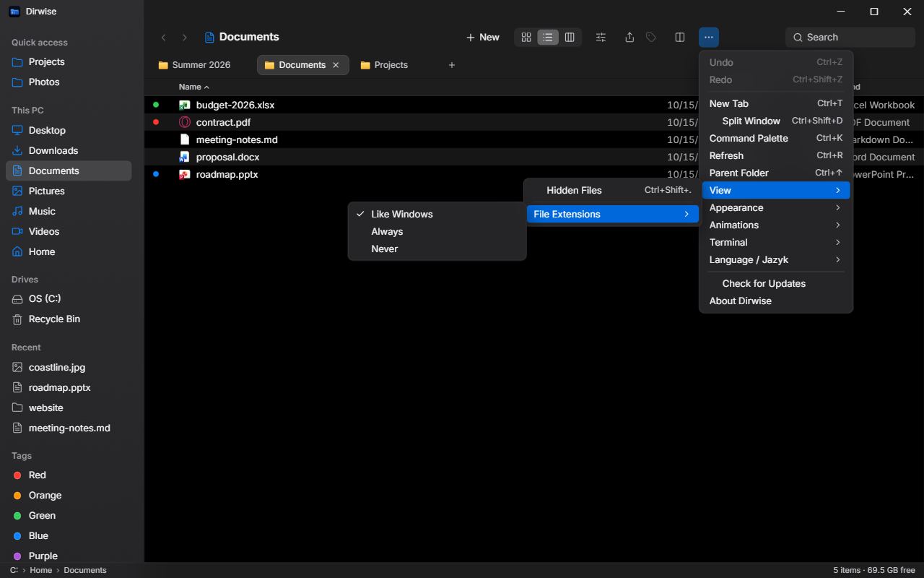Click the Dirwise app logo
This screenshot has height=578, width=924.
(x=14, y=12)
